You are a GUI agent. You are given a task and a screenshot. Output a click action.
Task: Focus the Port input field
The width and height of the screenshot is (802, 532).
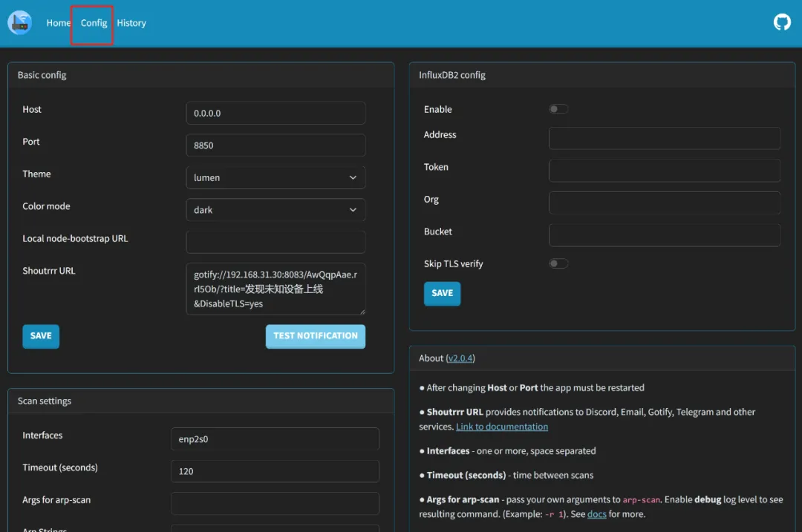(x=276, y=145)
